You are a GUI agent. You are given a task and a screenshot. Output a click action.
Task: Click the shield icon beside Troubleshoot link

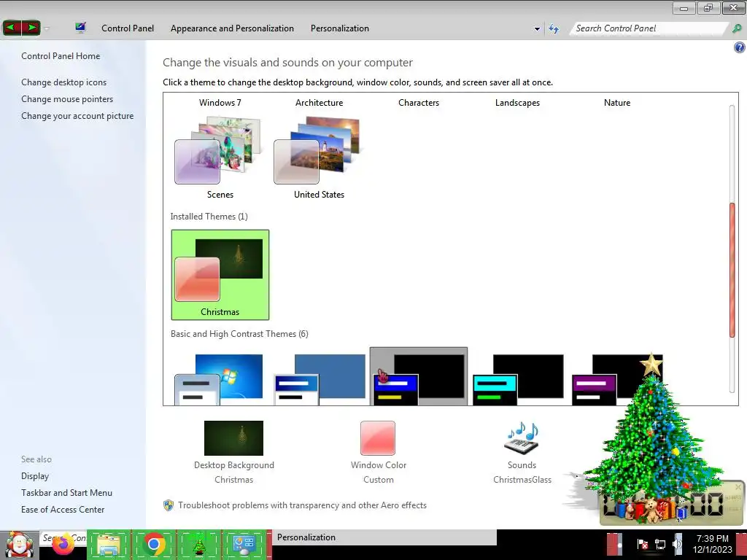[169, 505]
